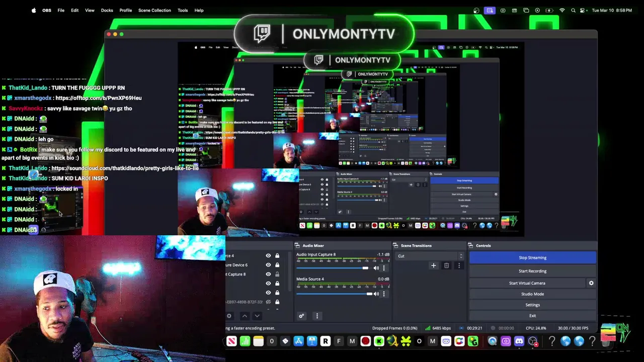The height and width of the screenshot is (362, 644).
Task: Move selected source up
Action: pyautogui.click(x=245, y=316)
